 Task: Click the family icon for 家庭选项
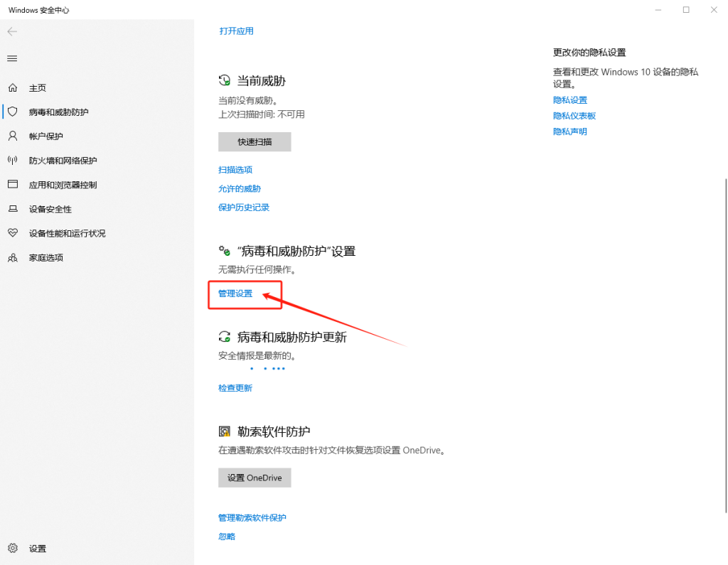[13, 258]
